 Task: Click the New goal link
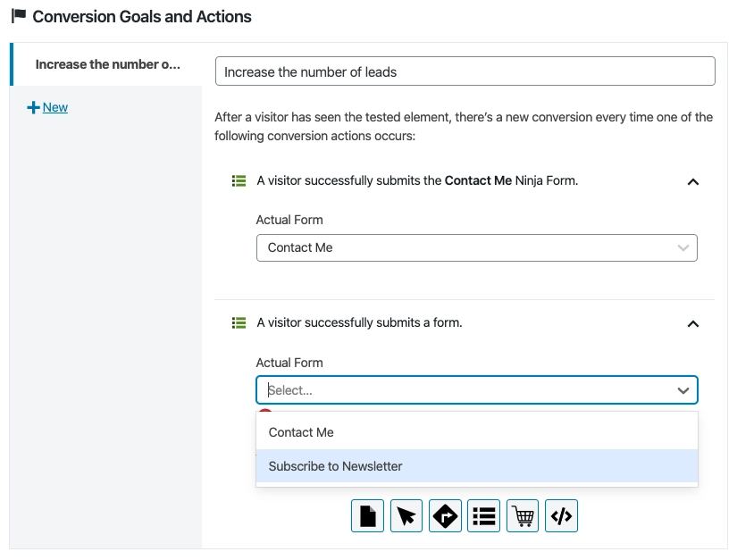[55, 107]
